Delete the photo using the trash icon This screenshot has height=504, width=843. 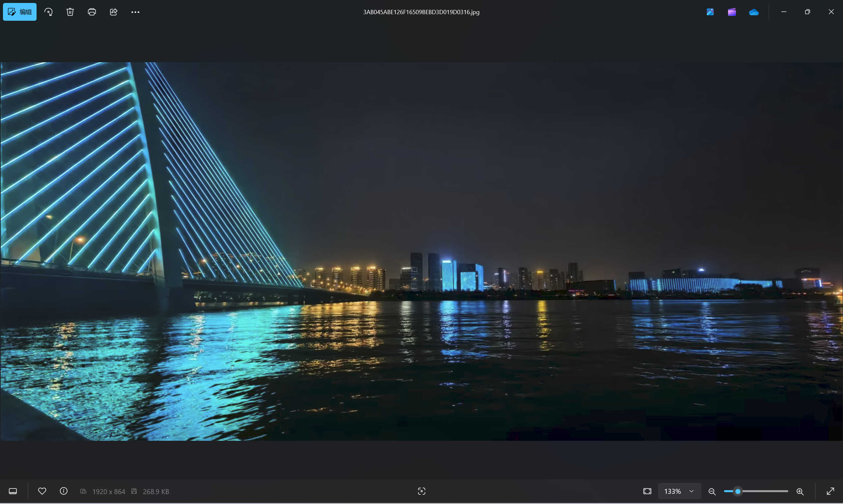tap(70, 12)
